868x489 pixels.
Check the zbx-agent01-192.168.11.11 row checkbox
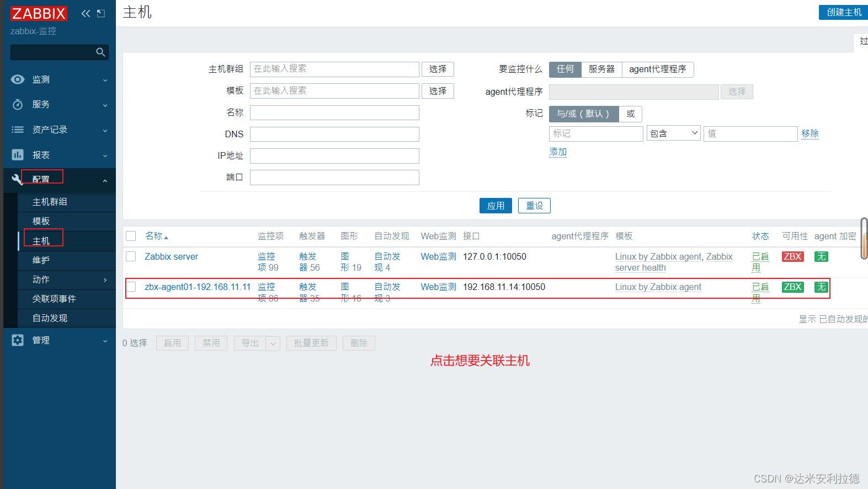131,287
